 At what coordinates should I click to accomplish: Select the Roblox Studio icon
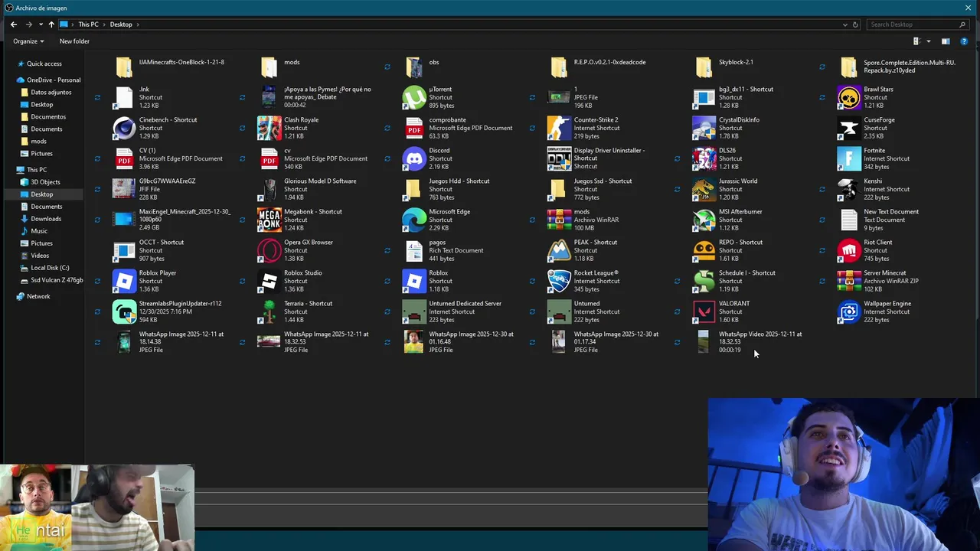coord(269,281)
